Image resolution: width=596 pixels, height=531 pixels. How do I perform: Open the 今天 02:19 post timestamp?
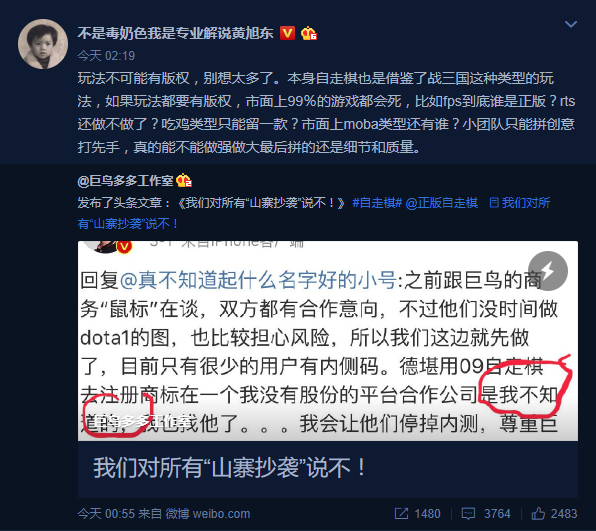[106, 56]
